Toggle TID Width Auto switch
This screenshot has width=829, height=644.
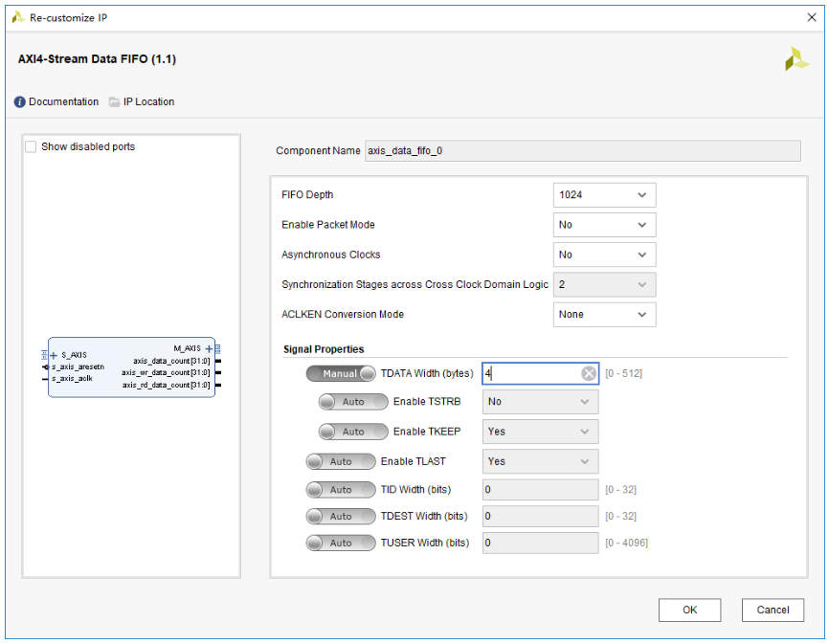tap(341, 490)
